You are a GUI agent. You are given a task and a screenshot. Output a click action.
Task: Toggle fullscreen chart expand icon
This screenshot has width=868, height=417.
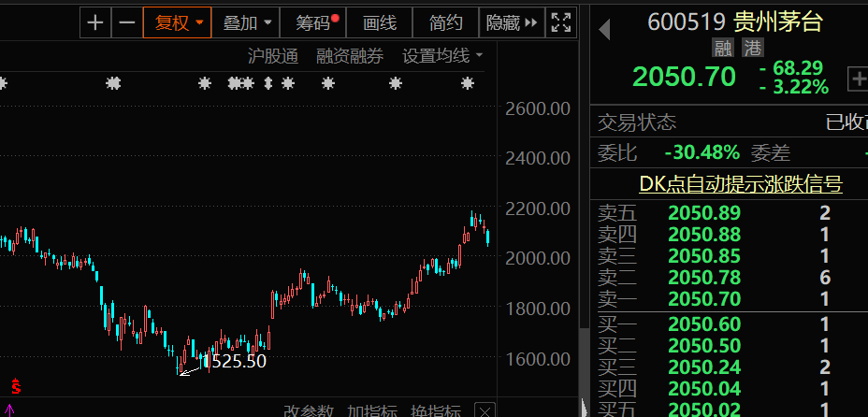click(559, 22)
